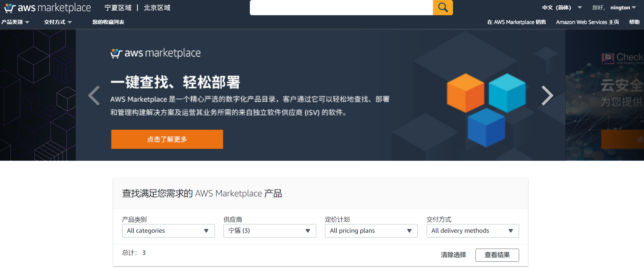644x269 pixels.
Task: Click the colored cubes banner graphic
Action: click(486, 110)
